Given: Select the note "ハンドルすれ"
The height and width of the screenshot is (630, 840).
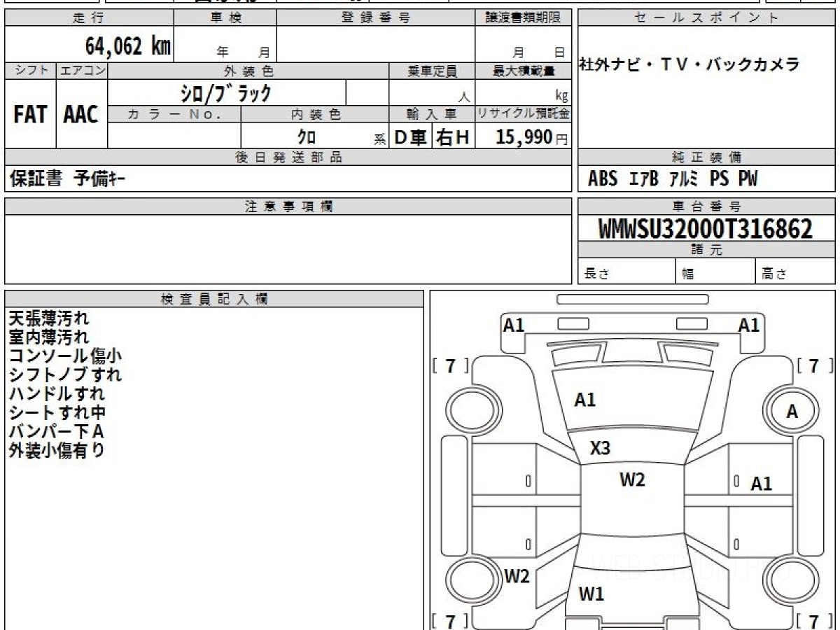Looking at the screenshot, I should click(57, 393).
